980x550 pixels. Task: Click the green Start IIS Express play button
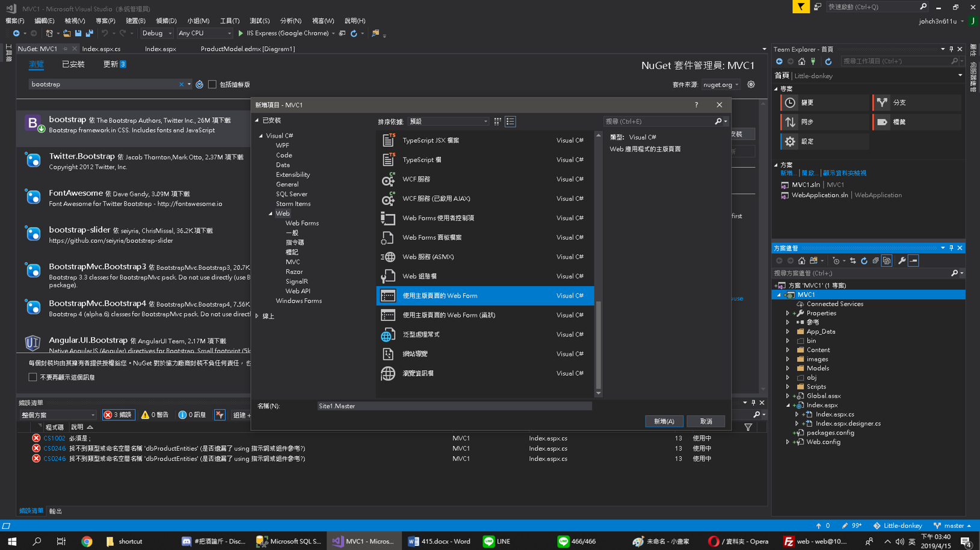coord(241,34)
